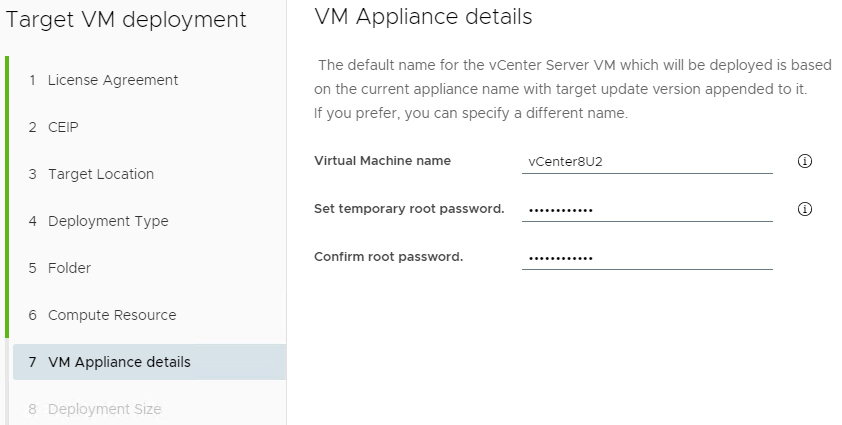Click the Confirm root password label

[388, 256]
